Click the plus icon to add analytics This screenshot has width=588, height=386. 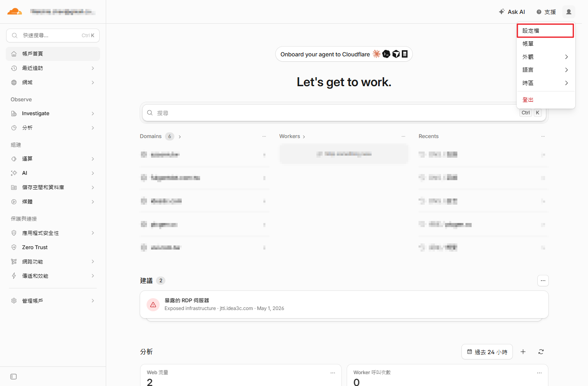click(523, 352)
